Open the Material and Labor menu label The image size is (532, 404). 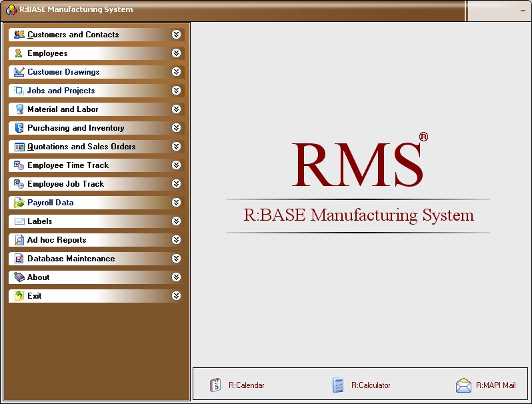(x=63, y=109)
